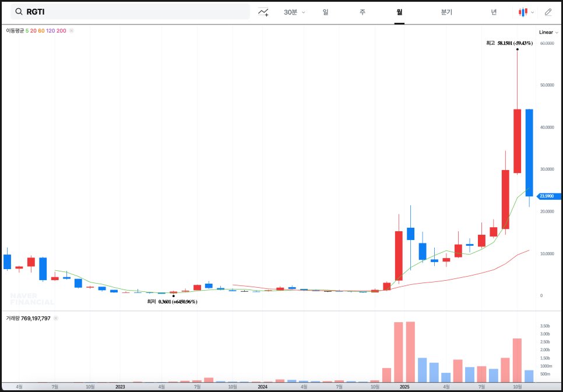
Task: Toggle the 20-period moving average line
Action: click(33, 30)
